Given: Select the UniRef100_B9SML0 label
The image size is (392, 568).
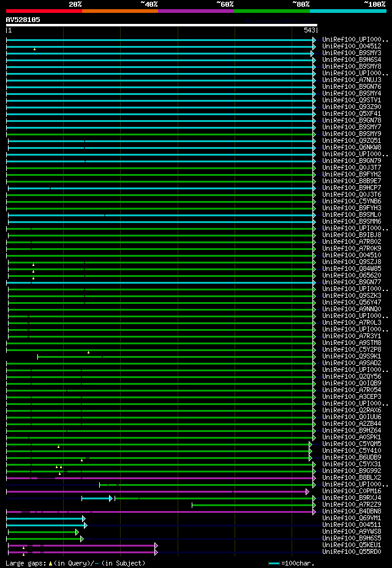Looking at the screenshot, I should tap(352, 215).
